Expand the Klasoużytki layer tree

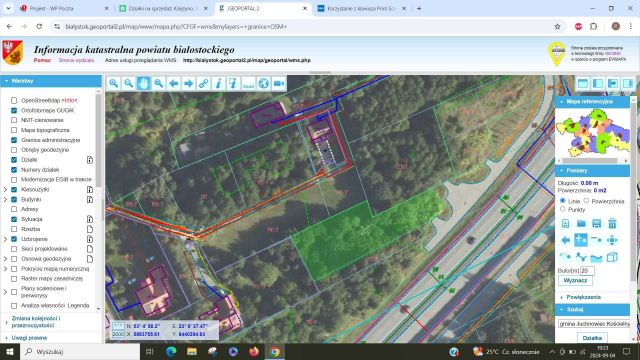pos(5,189)
